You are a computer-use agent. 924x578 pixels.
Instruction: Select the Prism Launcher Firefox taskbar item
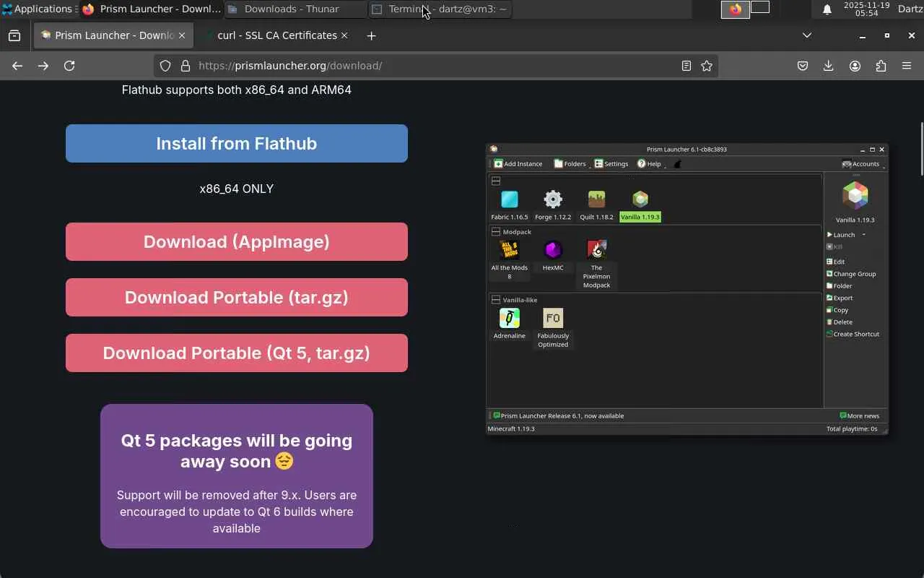tap(150, 9)
